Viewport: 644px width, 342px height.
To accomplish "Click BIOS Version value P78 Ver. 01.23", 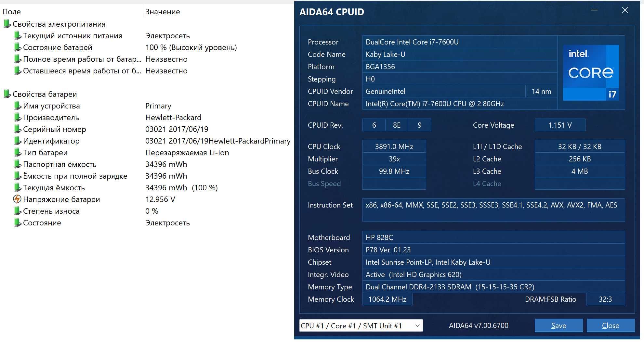I will (x=493, y=250).
